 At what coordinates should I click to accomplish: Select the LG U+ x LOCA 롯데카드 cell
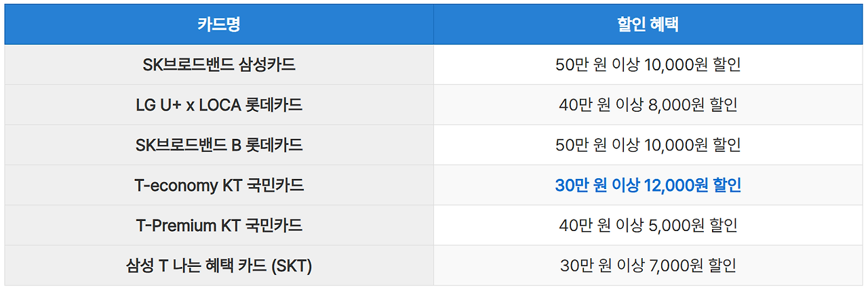tap(218, 105)
